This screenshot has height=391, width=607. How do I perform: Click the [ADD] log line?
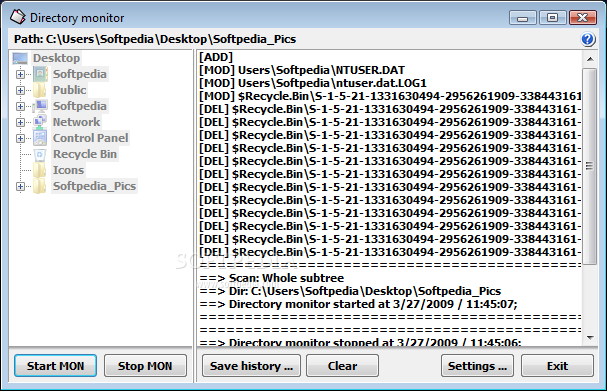(216, 57)
